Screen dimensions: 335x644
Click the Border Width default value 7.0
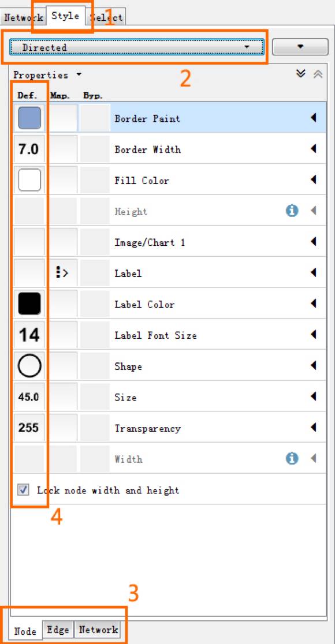[29, 149]
